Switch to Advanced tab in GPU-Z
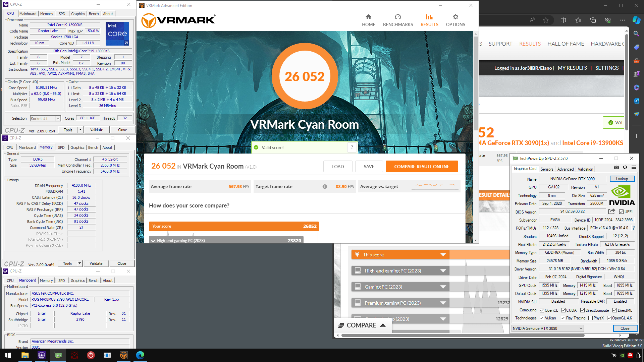The height and width of the screenshot is (362, 644). [566, 169]
